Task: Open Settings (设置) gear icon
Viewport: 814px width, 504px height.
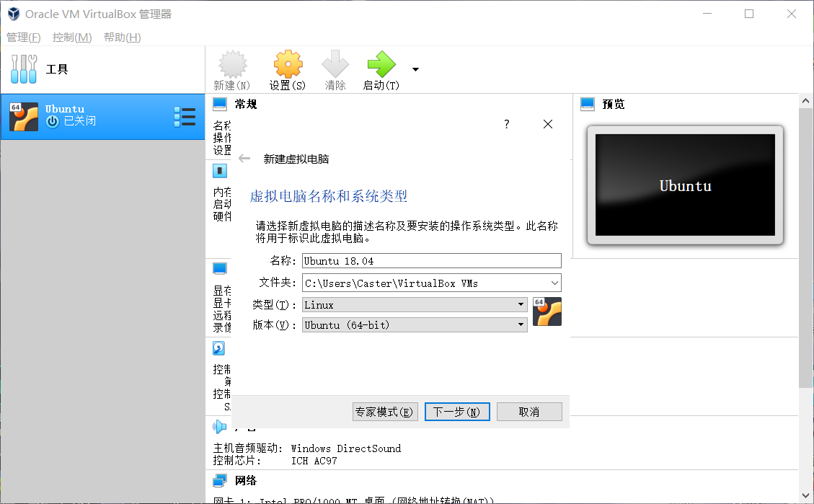Action: (x=288, y=64)
